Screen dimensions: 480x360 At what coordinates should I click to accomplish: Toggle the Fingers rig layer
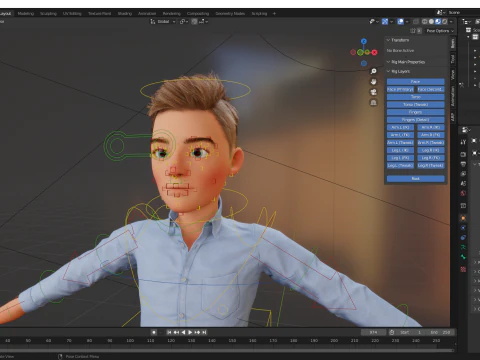(415, 112)
